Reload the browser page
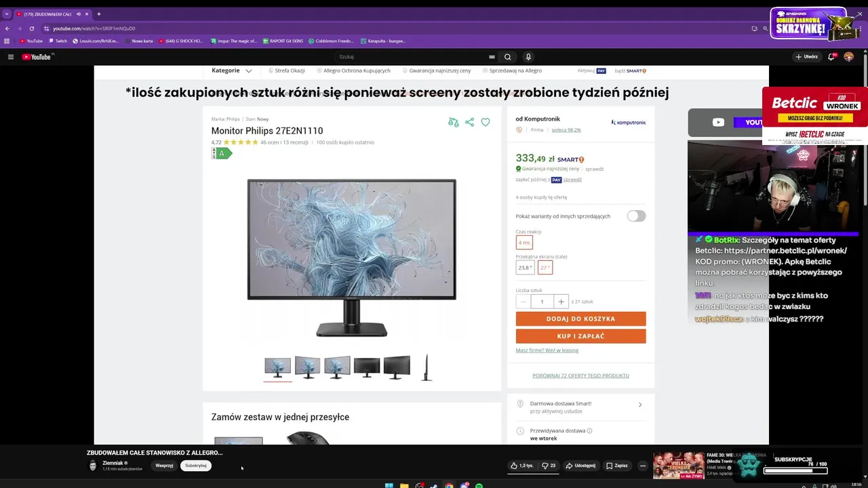The height and width of the screenshot is (488, 868). point(31,28)
